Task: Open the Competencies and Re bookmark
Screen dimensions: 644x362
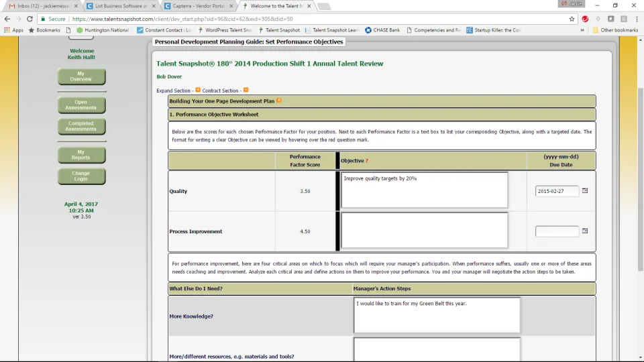Action: pyautogui.click(x=433, y=30)
